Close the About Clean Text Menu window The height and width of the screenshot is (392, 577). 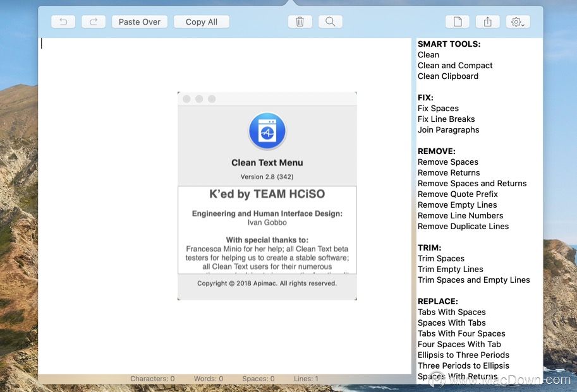[x=186, y=99]
